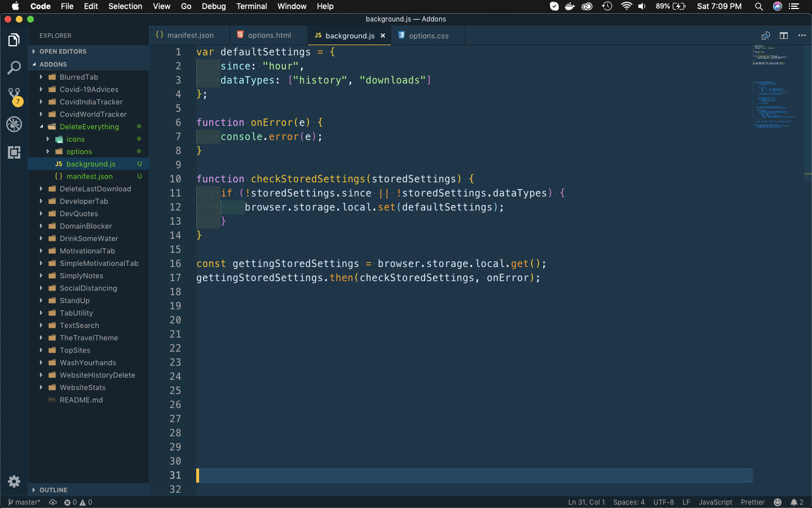Click the open changes icon in editor toolbar
The image size is (812, 508).
tap(766, 36)
